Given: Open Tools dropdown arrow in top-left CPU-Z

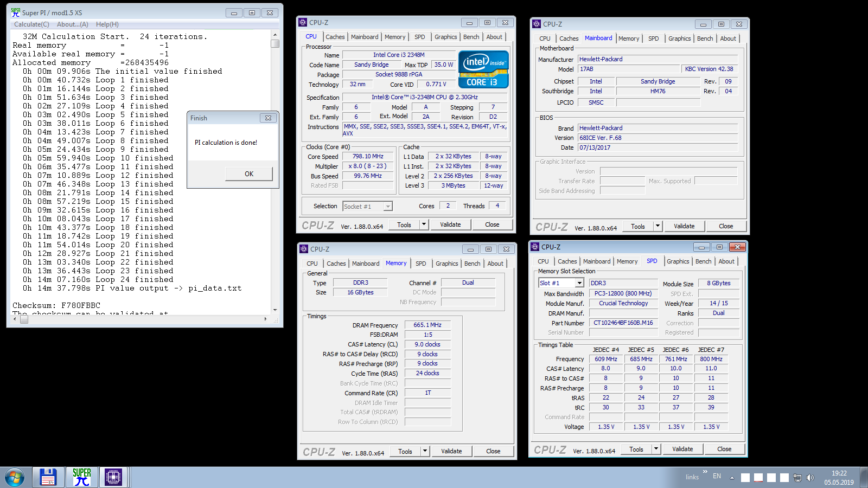Looking at the screenshot, I should [424, 224].
